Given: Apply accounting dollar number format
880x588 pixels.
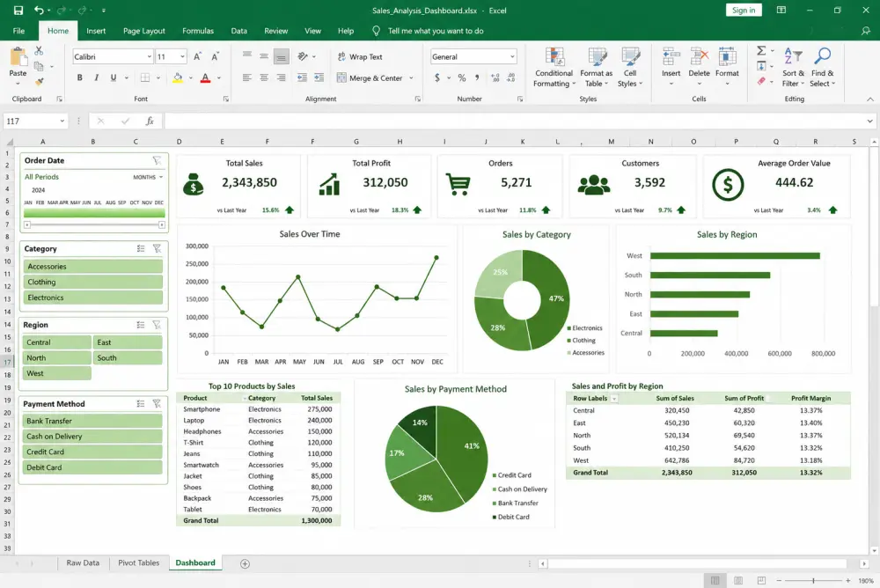Looking at the screenshot, I should 437,77.
